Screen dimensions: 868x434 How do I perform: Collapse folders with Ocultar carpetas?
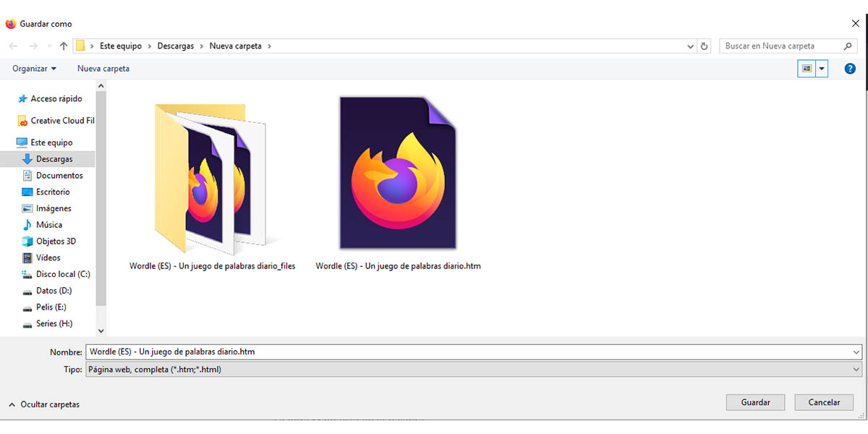(44, 404)
